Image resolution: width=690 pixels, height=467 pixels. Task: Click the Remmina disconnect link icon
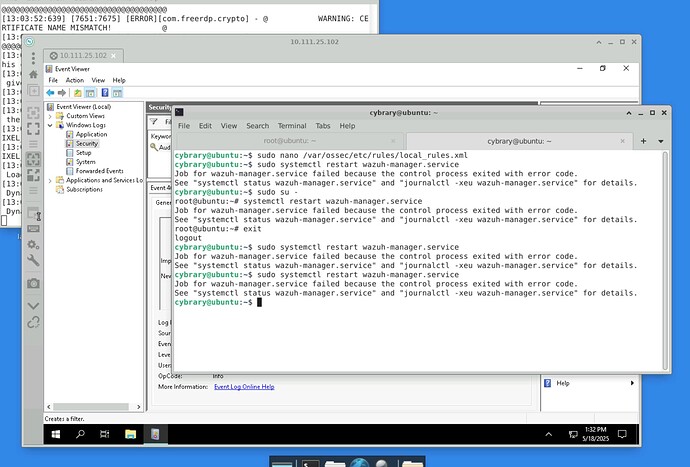[33, 323]
